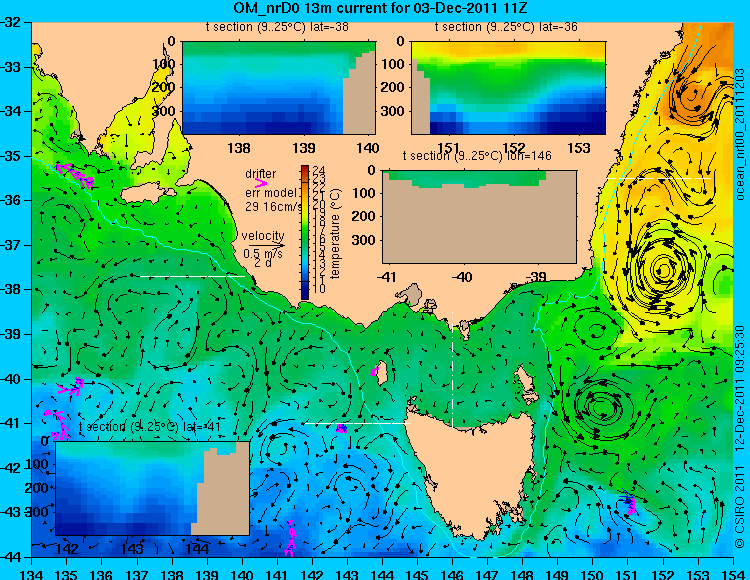Screen dimensions: 750x580
Task: Click the '29 16cm/s' error value text
Action: click(x=273, y=207)
